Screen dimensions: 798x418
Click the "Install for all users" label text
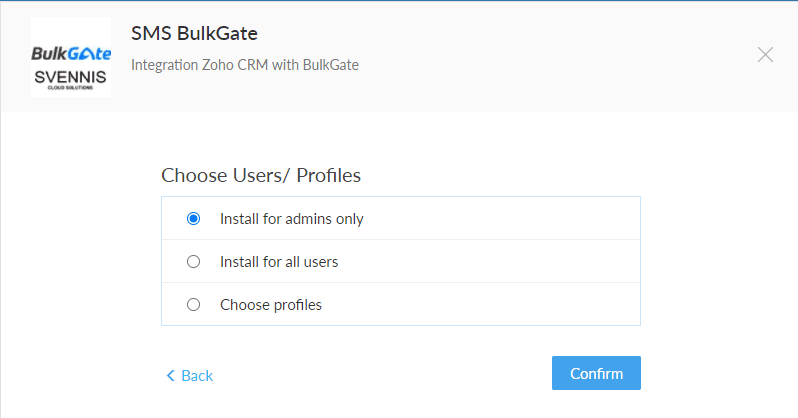pos(279,262)
